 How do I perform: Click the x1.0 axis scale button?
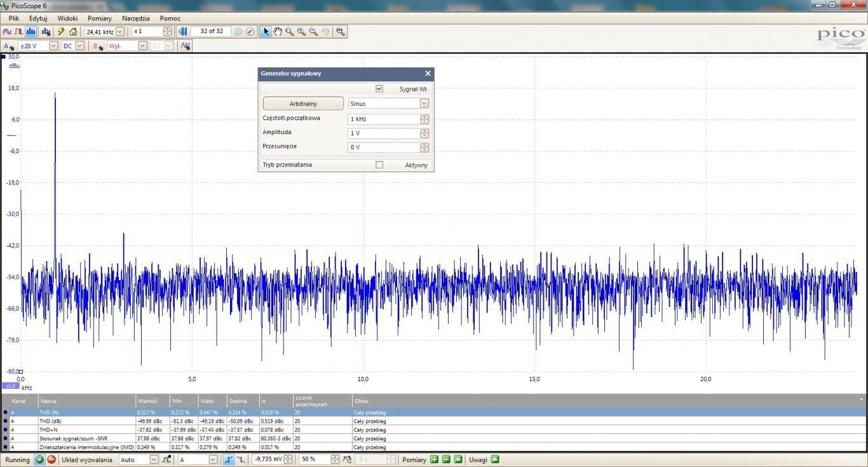coord(11,386)
